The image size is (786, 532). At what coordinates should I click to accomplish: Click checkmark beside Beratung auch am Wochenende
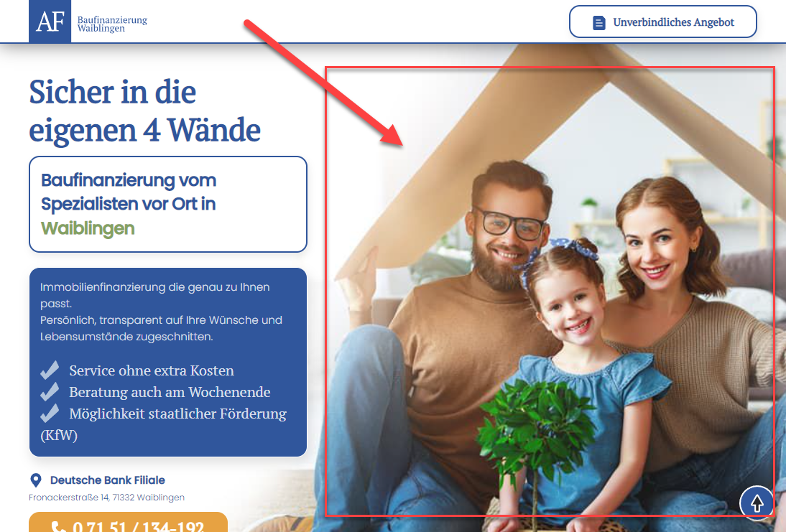[50, 392]
